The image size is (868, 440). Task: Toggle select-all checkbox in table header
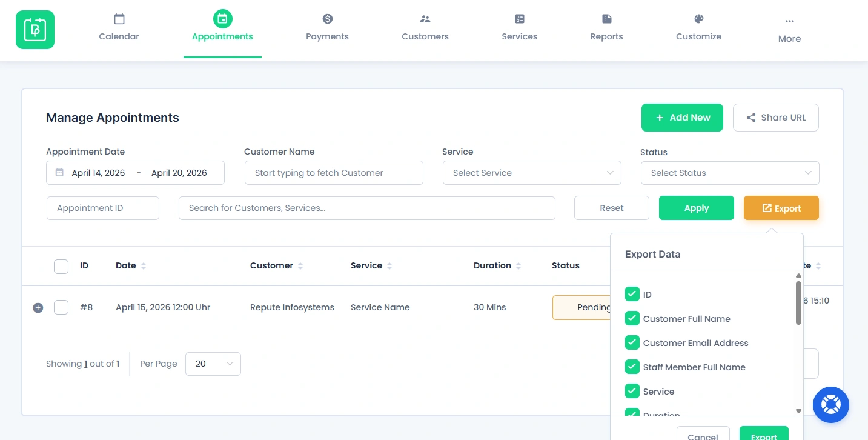(x=61, y=266)
